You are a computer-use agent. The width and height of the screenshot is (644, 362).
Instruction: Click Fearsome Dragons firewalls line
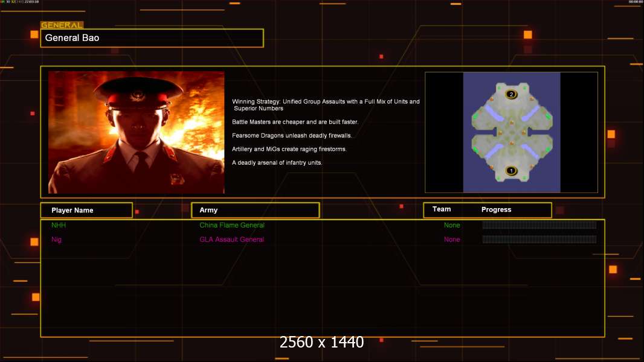(x=292, y=135)
